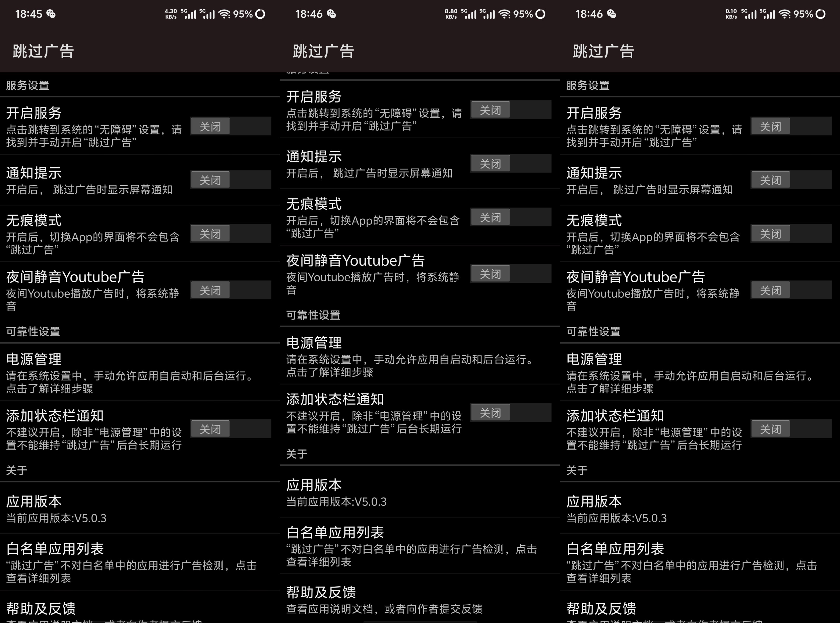
Task: Tap the 18:45 clock in status bar
Action: pos(28,14)
